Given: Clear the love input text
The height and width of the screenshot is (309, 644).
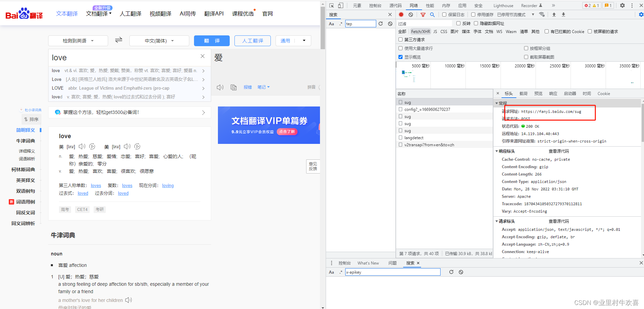Looking at the screenshot, I should 202,56.
